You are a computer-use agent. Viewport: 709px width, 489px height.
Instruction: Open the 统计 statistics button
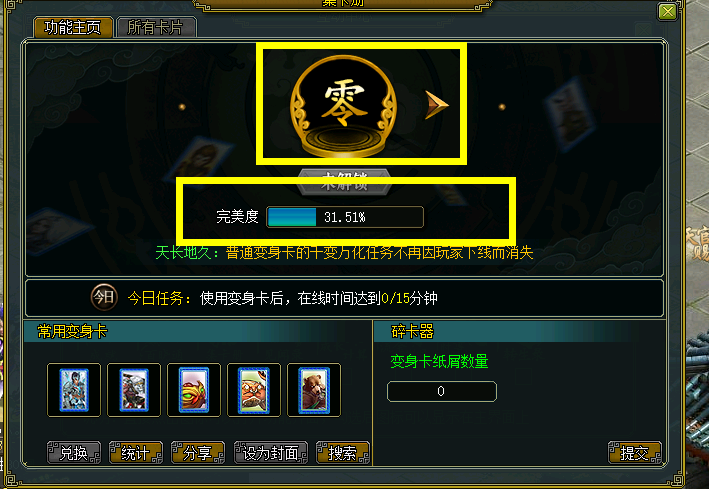pyautogui.click(x=136, y=452)
